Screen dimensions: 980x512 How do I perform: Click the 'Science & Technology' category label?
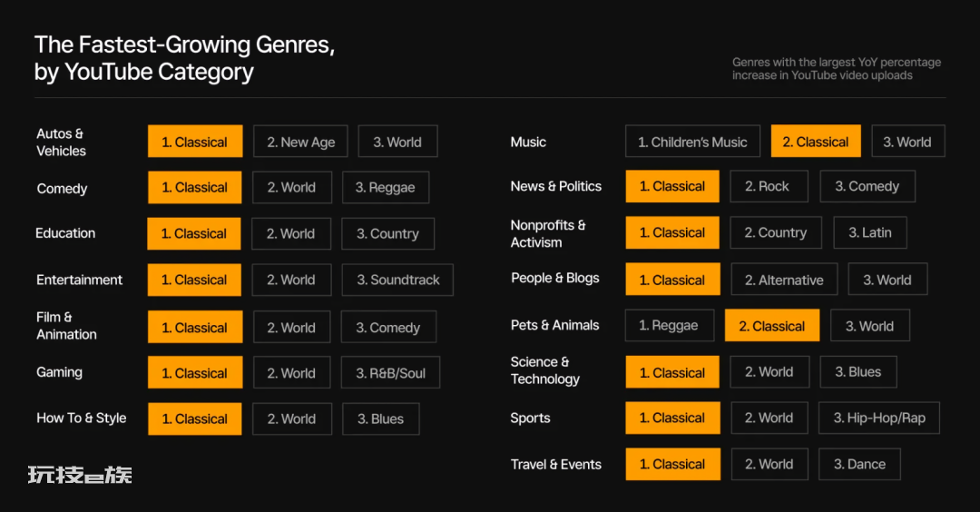click(545, 370)
